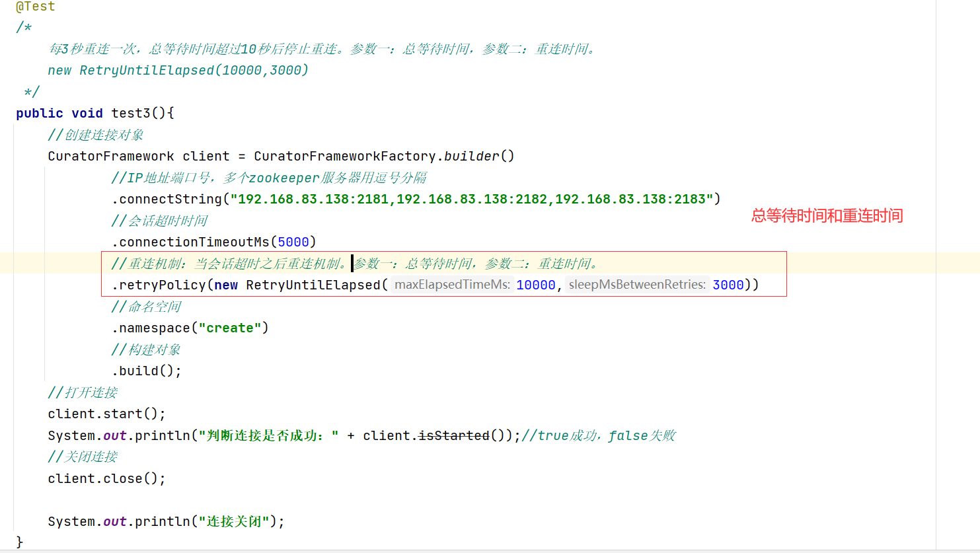This screenshot has height=553, width=980.
Task: Click the "start" method call
Action: pyautogui.click(x=123, y=414)
